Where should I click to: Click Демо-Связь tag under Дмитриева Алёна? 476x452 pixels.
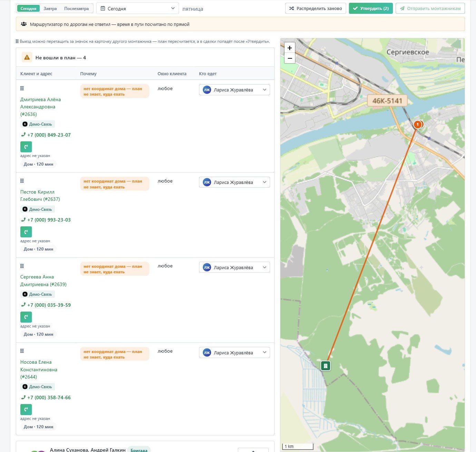pyautogui.click(x=38, y=124)
